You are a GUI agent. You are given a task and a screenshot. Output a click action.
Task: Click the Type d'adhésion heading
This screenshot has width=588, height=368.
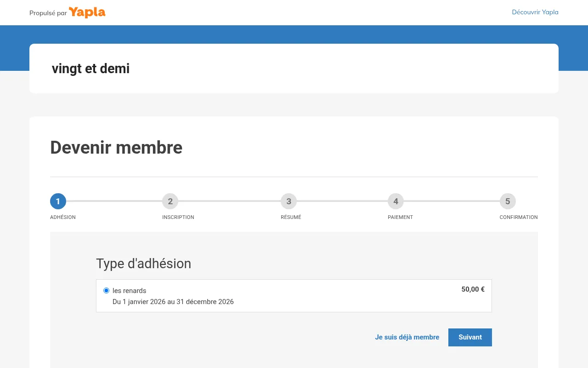coord(143,264)
